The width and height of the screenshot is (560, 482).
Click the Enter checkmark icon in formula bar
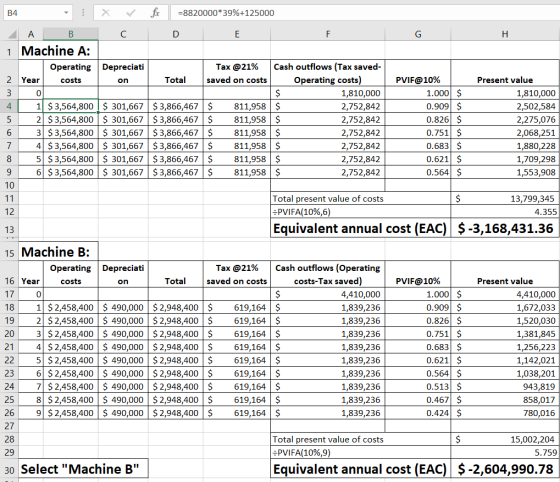click(x=130, y=13)
